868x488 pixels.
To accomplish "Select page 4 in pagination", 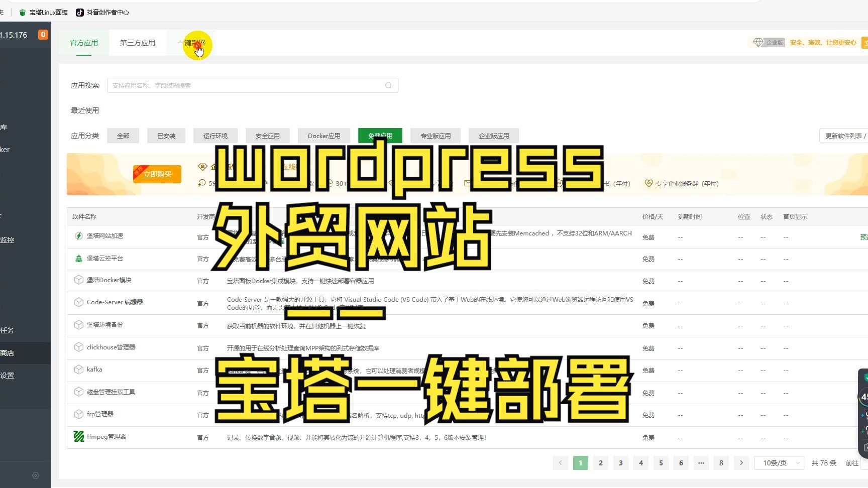I will [x=641, y=463].
